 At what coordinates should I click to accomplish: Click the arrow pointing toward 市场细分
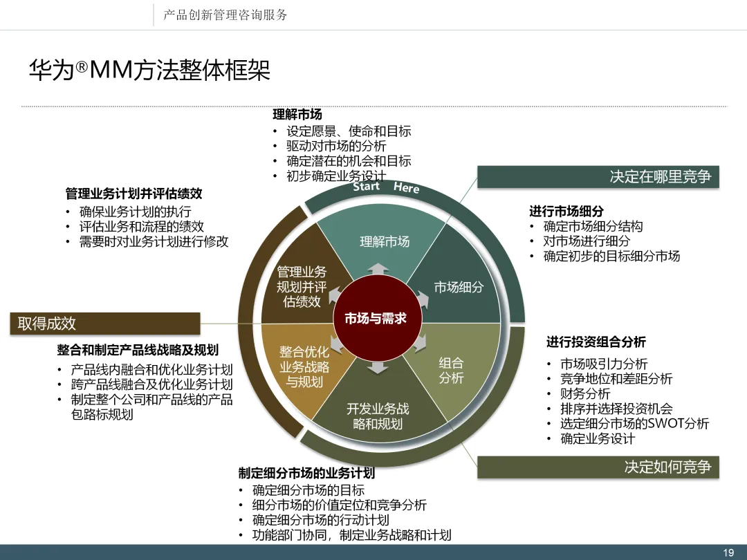tap(422, 299)
